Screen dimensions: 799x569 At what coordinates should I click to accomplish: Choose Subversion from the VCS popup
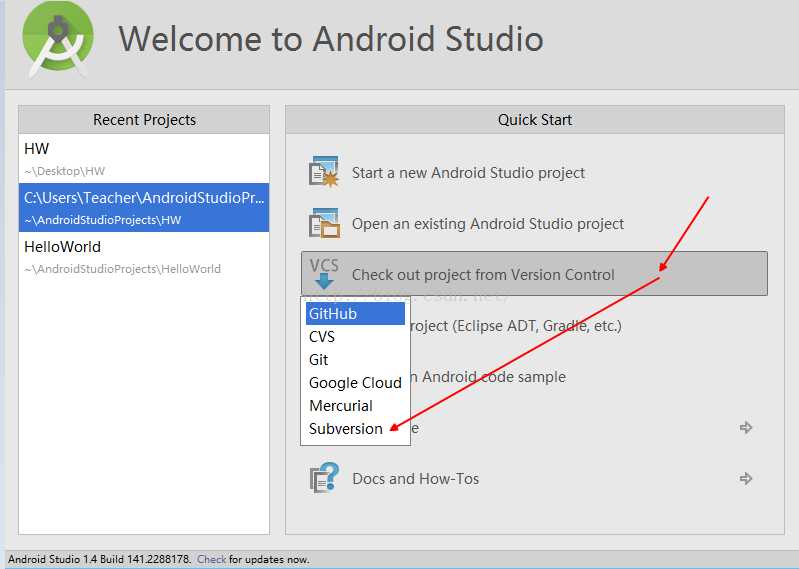tap(355, 428)
